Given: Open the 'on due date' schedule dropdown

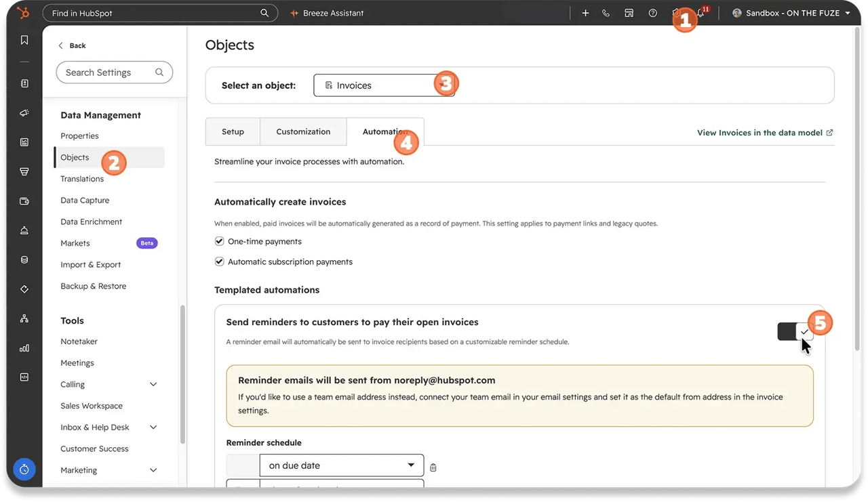Looking at the screenshot, I should pyautogui.click(x=342, y=465).
